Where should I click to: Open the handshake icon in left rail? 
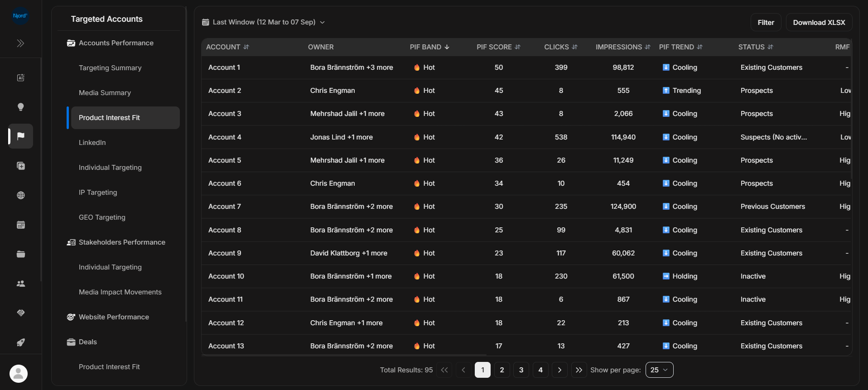click(x=20, y=313)
